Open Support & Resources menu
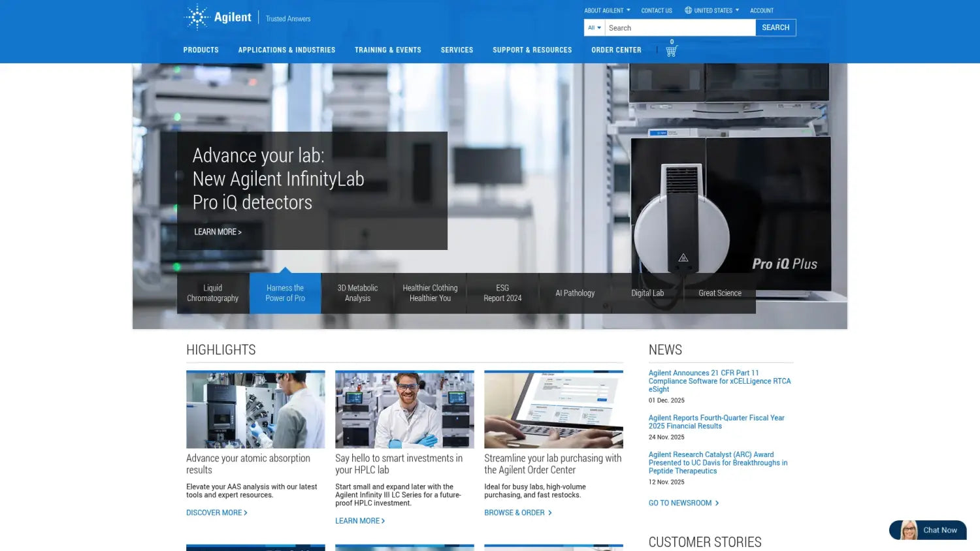 point(532,50)
